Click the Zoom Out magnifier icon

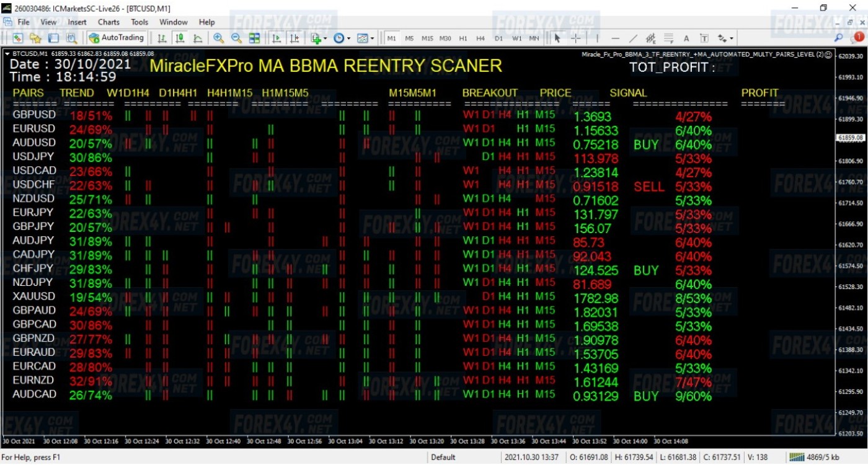point(236,38)
